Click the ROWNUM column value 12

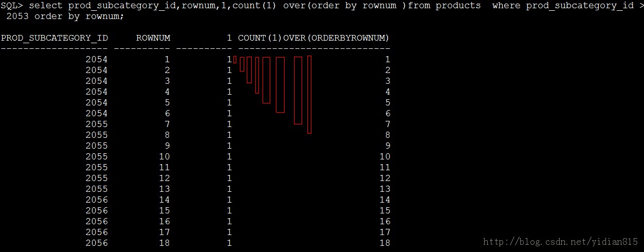point(164,178)
